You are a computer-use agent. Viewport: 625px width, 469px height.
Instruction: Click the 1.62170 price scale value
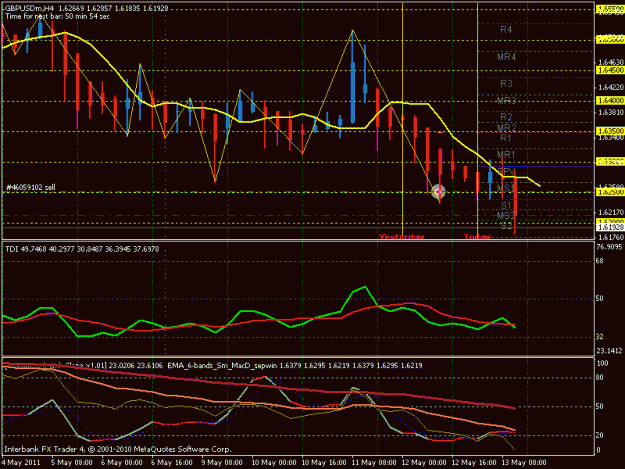tap(611, 213)
